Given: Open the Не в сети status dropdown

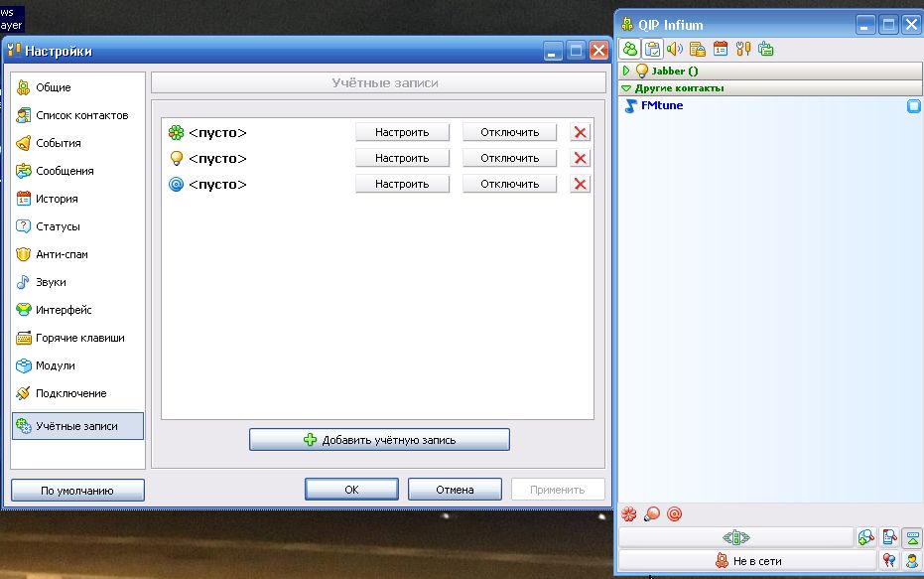Looking at the screenshot, I should [747, 561].
